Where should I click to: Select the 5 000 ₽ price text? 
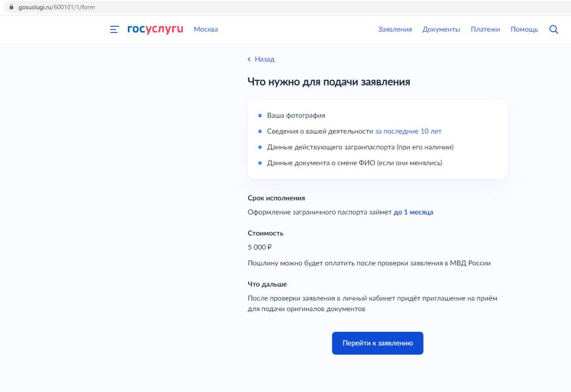(260, 247)
